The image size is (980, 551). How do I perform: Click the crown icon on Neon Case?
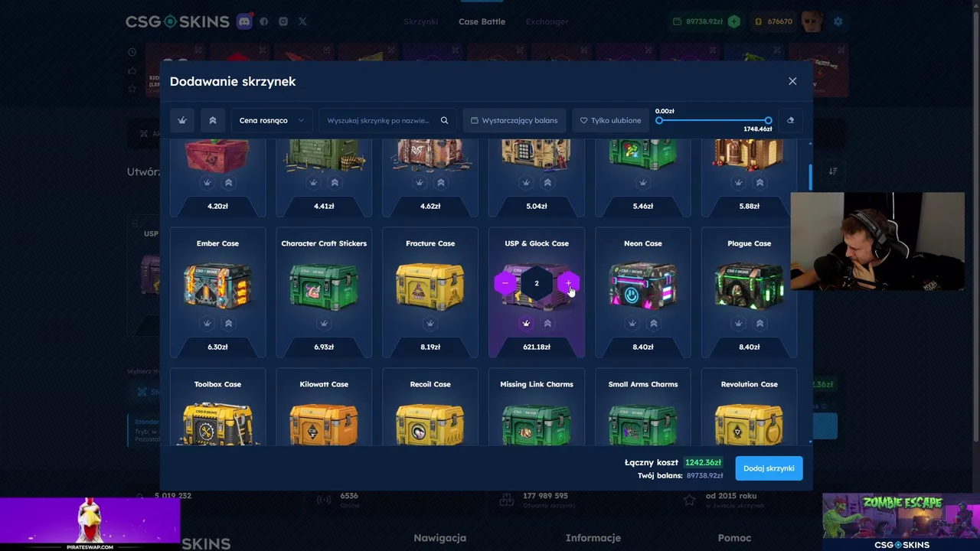632,323
